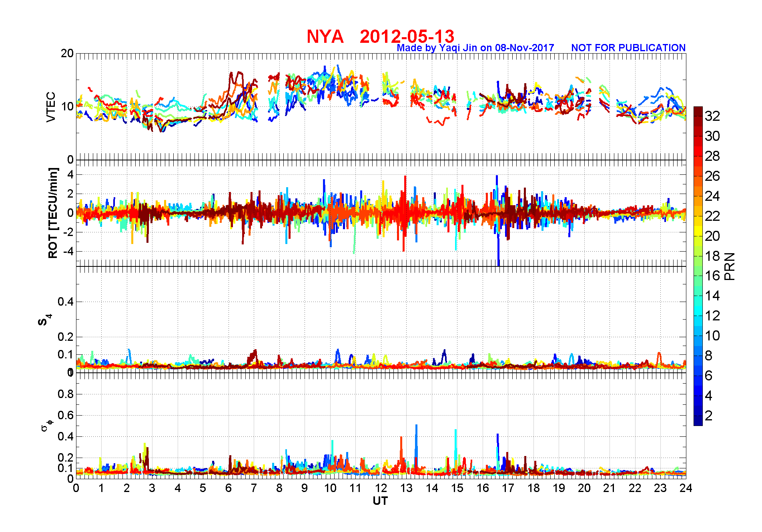Click the "NOT FOR PUBLICATION" notice
Screen dimensions: 762x532
point(628,48)
